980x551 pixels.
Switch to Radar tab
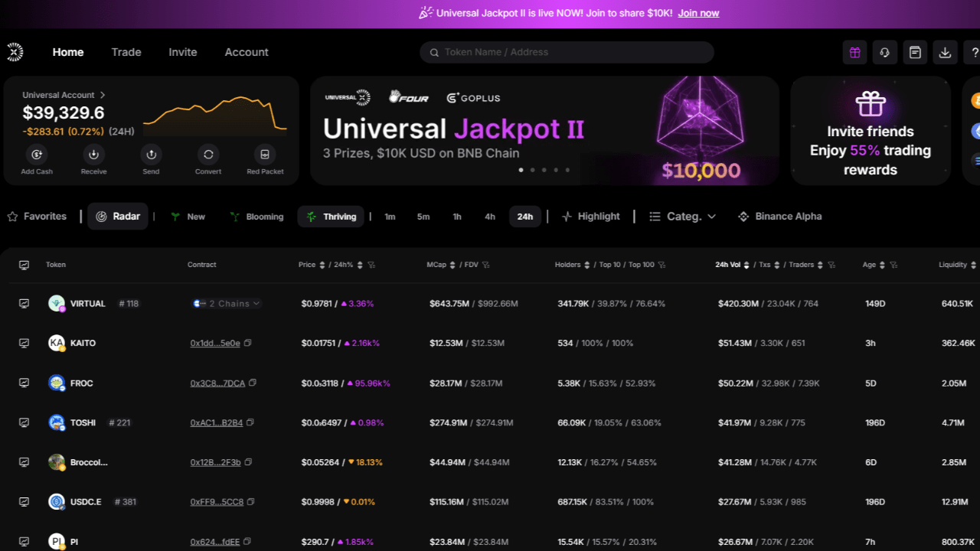[x=118, y=217]
